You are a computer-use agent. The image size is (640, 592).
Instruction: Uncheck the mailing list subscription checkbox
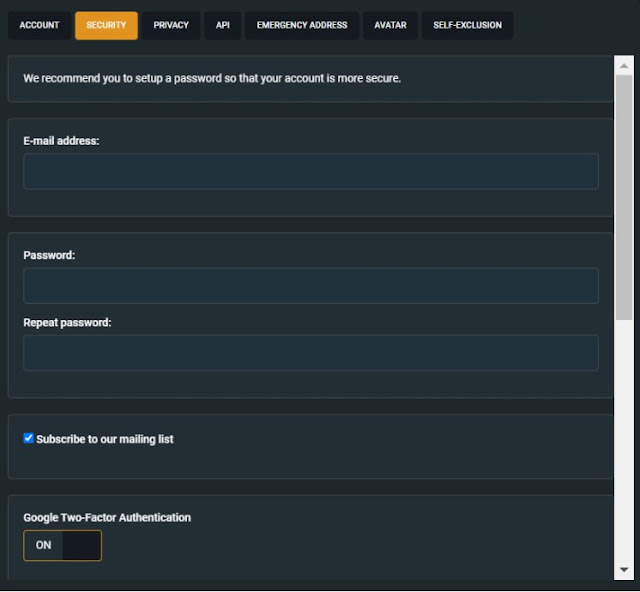[28, 438]
